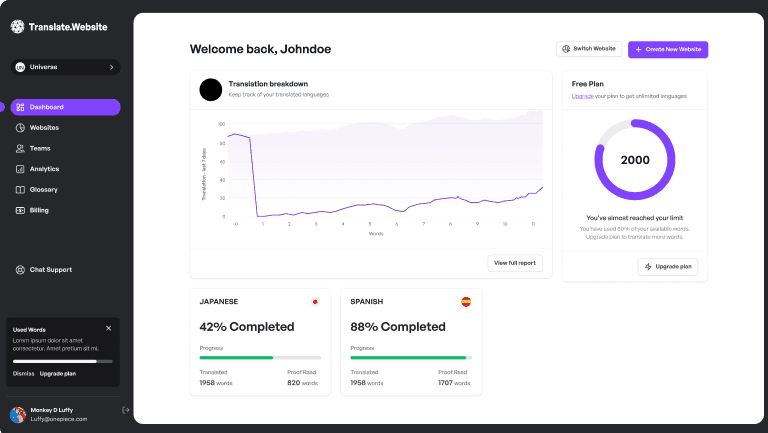Viewport: 768px width, 433px height.
Task: Dismiss the Used Words notice
Action: coord(23,373)
